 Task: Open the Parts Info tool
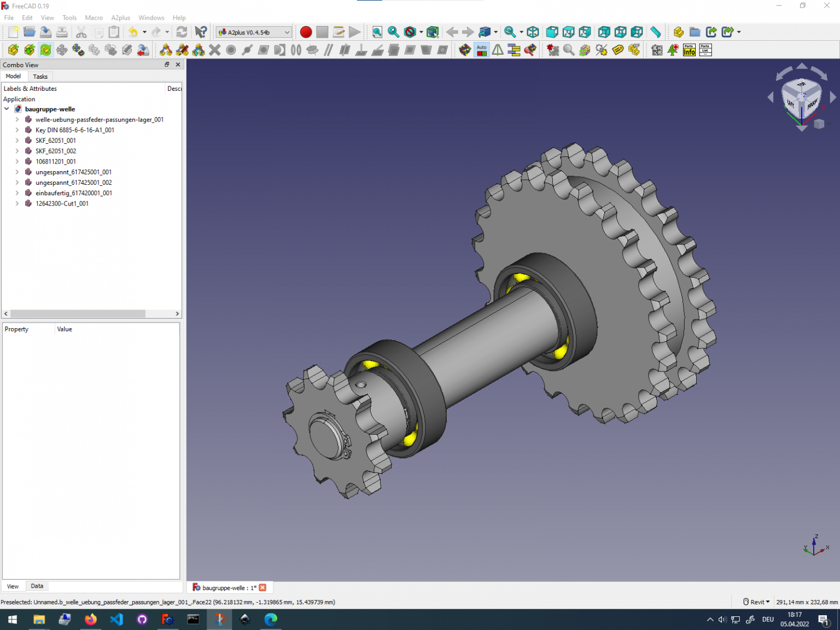tap(689, 50)
